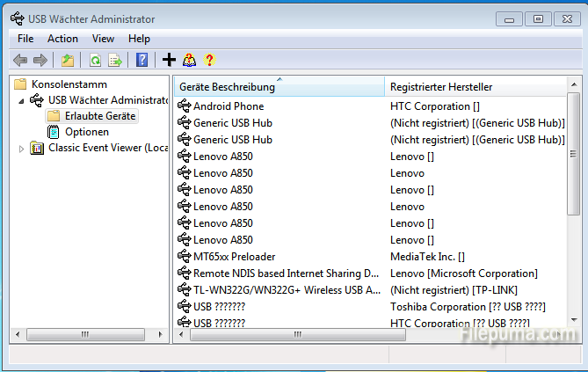Open the View menu

[104, 39]
